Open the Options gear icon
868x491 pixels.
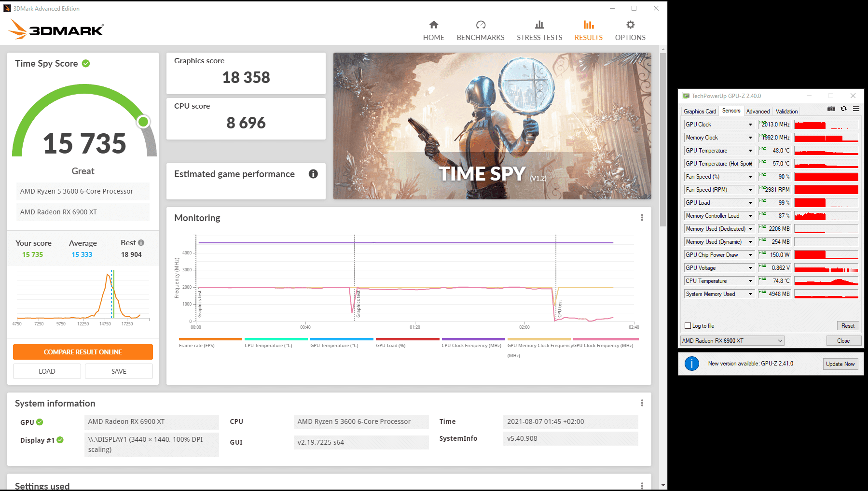coord(630,25)
